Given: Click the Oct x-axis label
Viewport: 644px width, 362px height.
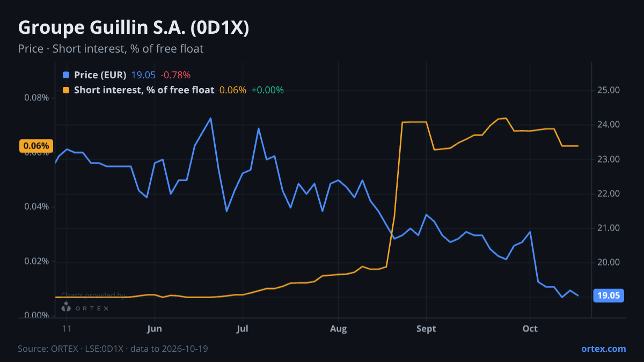Looking at the screenshot, I should click(530, 328).
